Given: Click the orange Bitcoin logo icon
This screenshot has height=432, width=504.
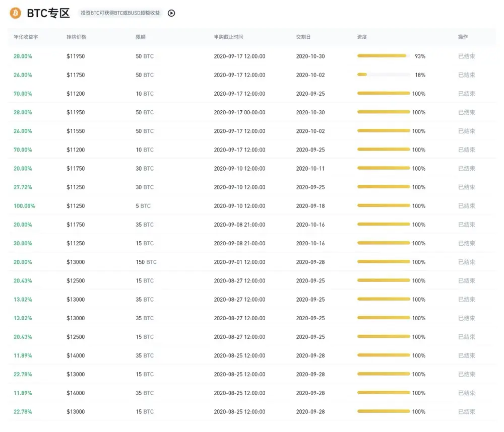Looking at the screenshot, I should pos(16,13).
